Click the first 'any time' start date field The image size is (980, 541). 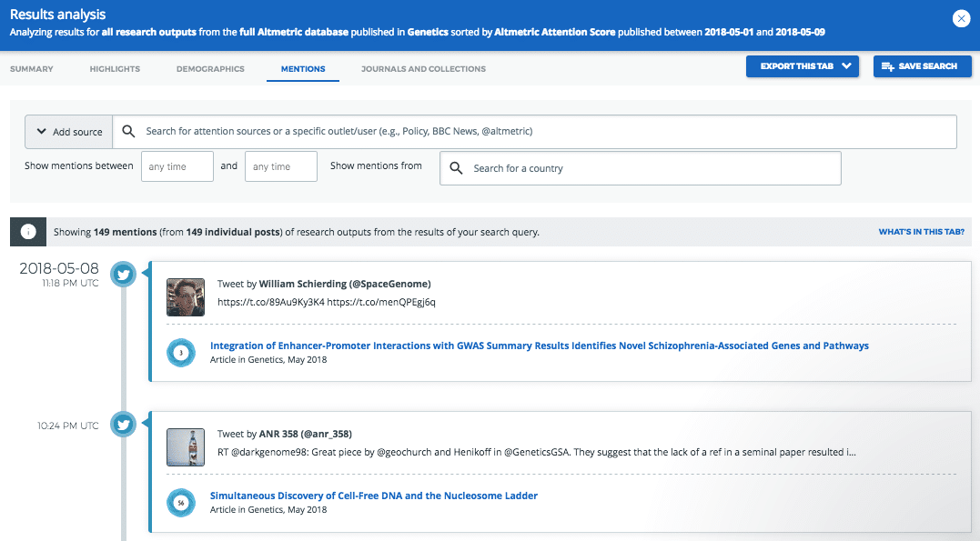tap(177, 167)
